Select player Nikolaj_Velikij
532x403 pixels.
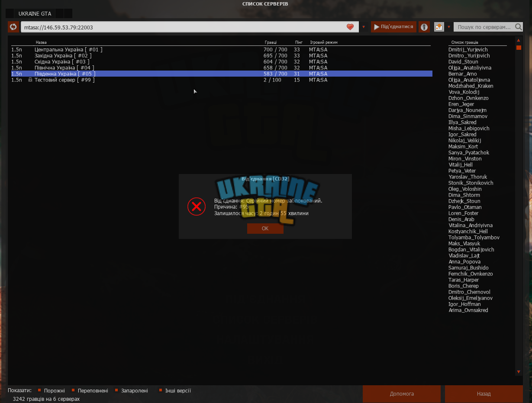pos(465,141)
